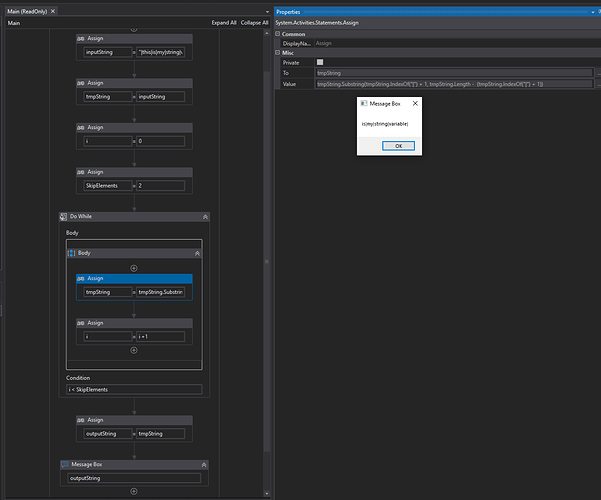
Task: Click OK in the Message Box dialog
Action: pos(398,146)
